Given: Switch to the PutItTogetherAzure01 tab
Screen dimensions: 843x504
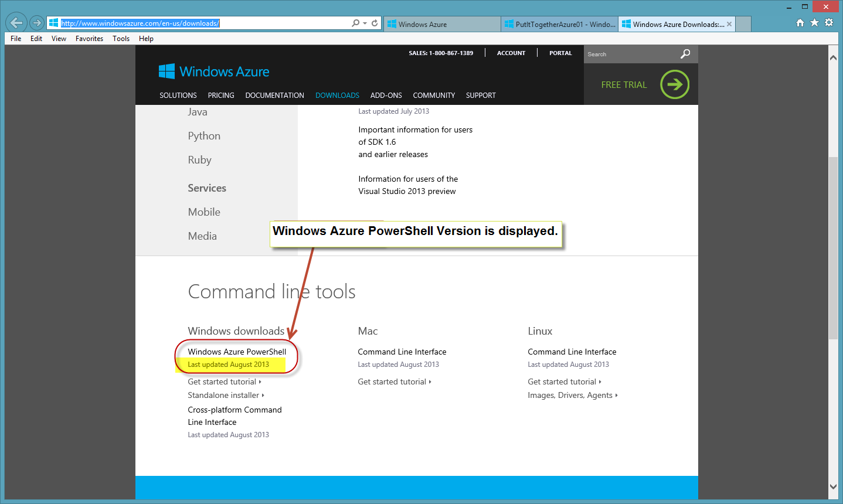Looking at the screenshot, I should coord(560,24).
